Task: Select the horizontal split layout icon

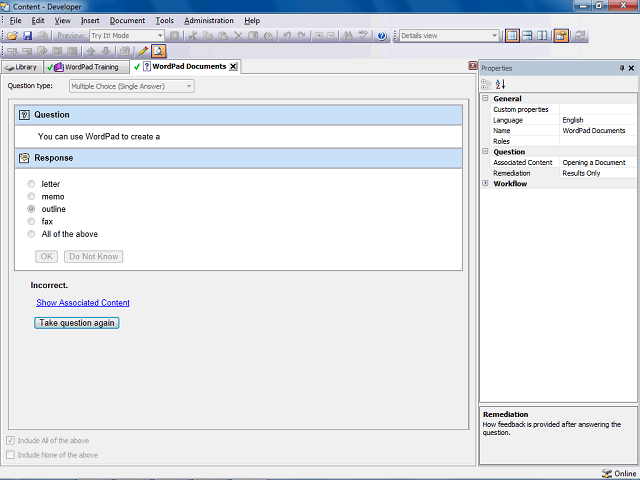Action: tap(527, 36)
